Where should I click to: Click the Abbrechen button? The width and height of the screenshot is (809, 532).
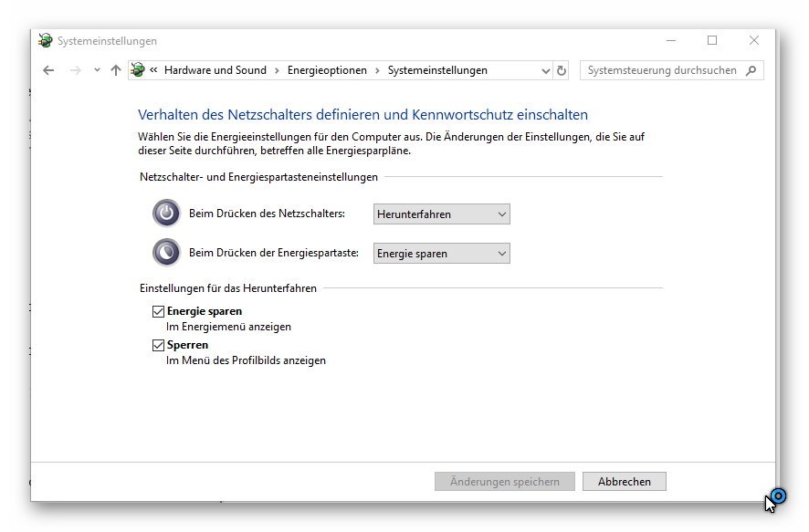coord(625,482)
